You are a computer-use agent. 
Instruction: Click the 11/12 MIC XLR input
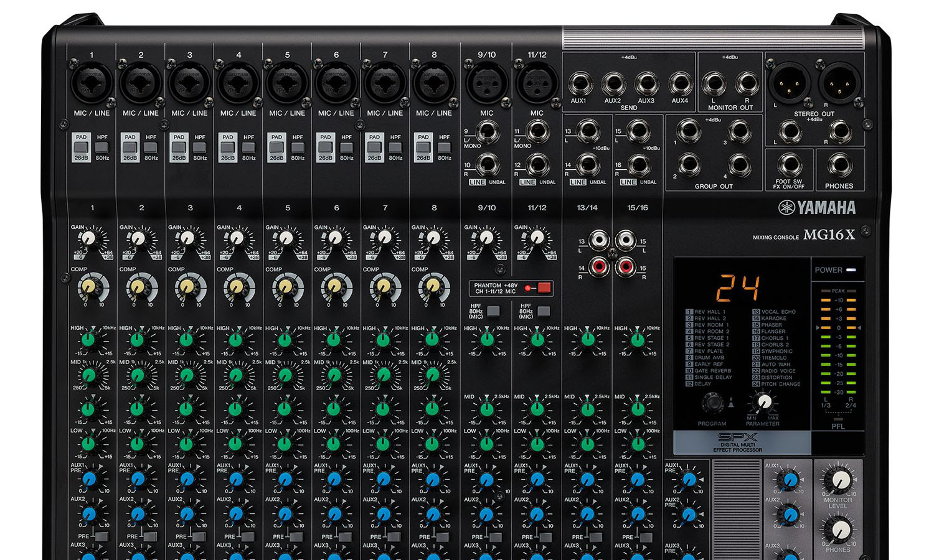point(537,84)
